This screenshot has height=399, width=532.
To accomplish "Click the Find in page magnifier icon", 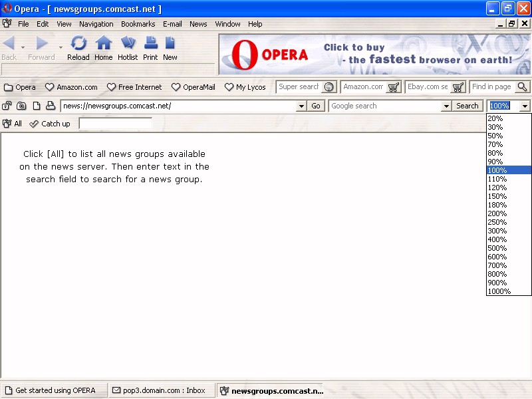I will pyautogui.click(x=523, y=87).
